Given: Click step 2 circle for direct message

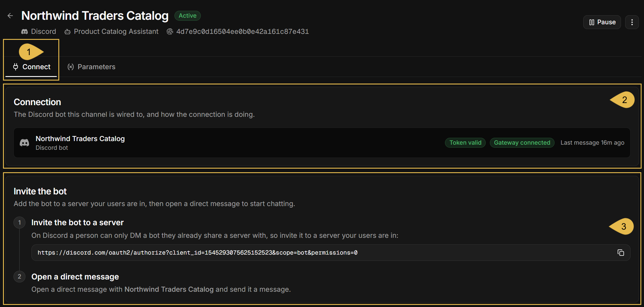Looking at the screenshot, I should (19, 276).
